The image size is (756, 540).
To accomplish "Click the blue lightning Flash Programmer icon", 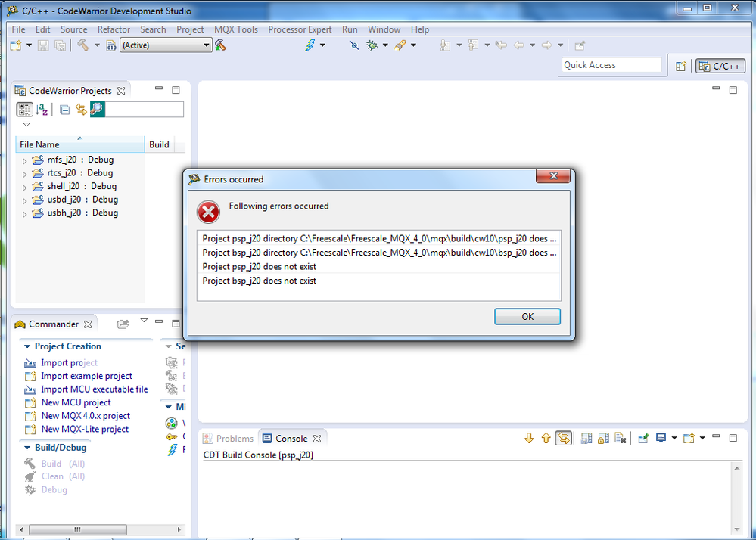I will (310, 45).
